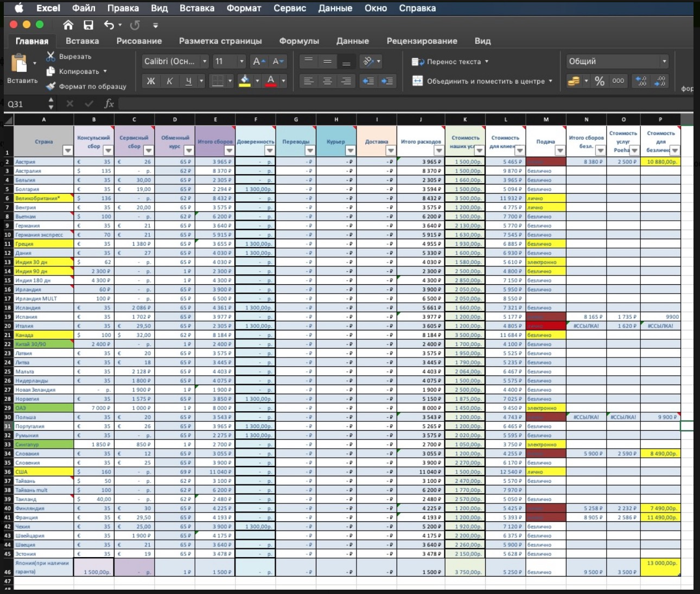Viewport: 700px width, 594px height.
Task: Open the Страна column filter dropdown
Action: pyautogui.click(x=68, y=150)
